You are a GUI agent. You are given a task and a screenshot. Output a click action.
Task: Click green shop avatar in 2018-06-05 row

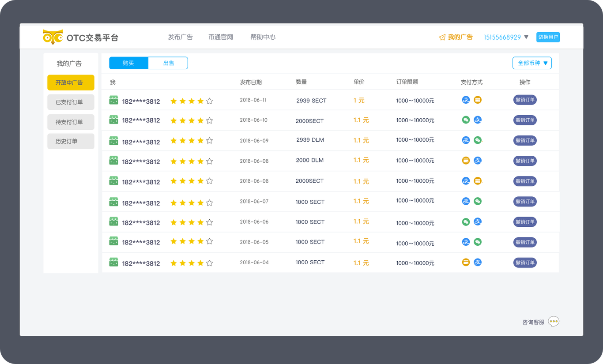(x=113, y=241)
